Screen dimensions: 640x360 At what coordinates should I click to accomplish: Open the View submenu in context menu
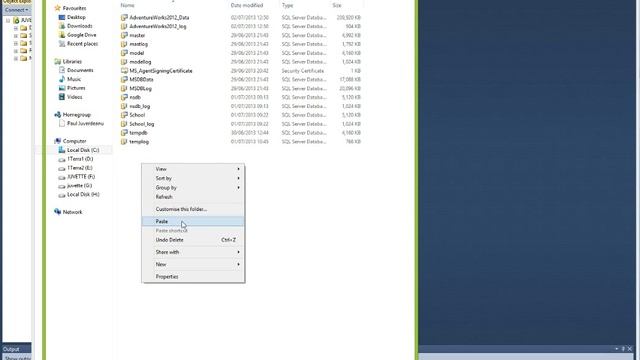pos(193,169)
